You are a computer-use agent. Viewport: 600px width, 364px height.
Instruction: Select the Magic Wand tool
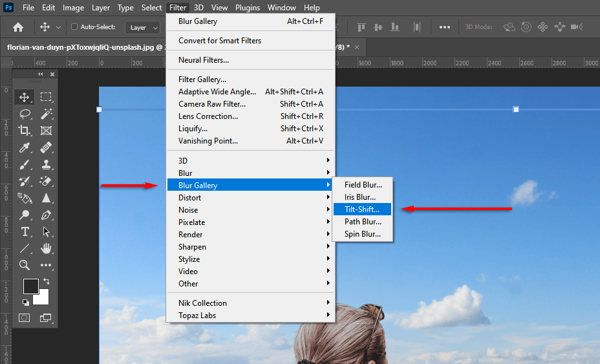(46, 114)
